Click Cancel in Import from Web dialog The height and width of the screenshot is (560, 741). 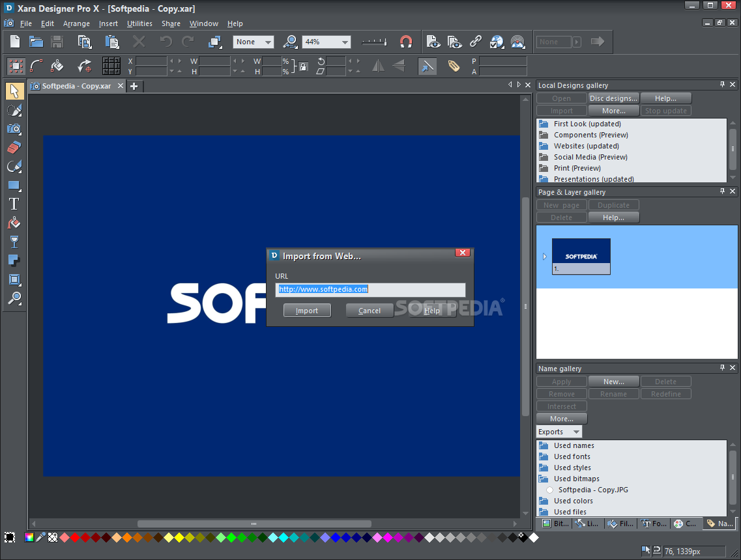pyautogui.click(x=370, y=310)
